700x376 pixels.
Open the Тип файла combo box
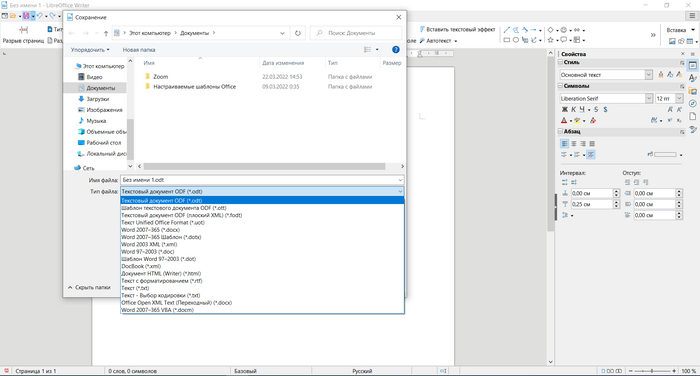pos(262,191)
